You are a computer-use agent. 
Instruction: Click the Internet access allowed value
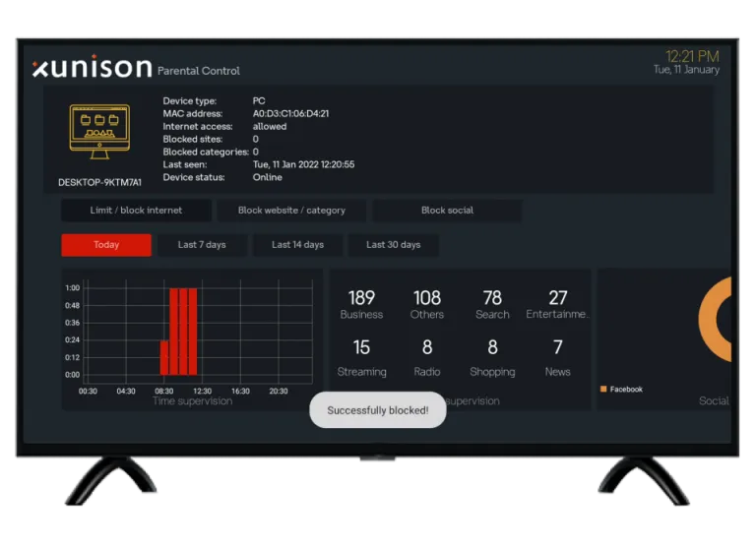point(270,126)
